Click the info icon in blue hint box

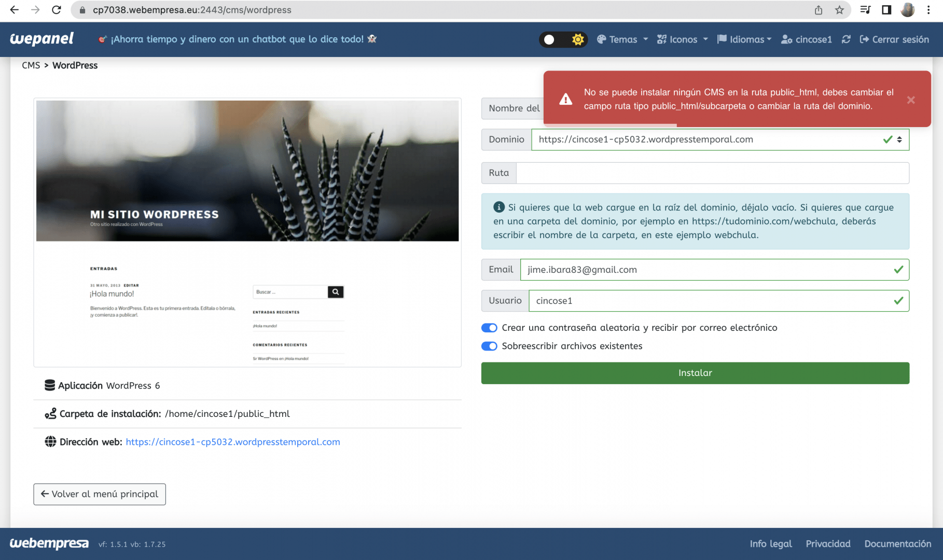point(499,207)
